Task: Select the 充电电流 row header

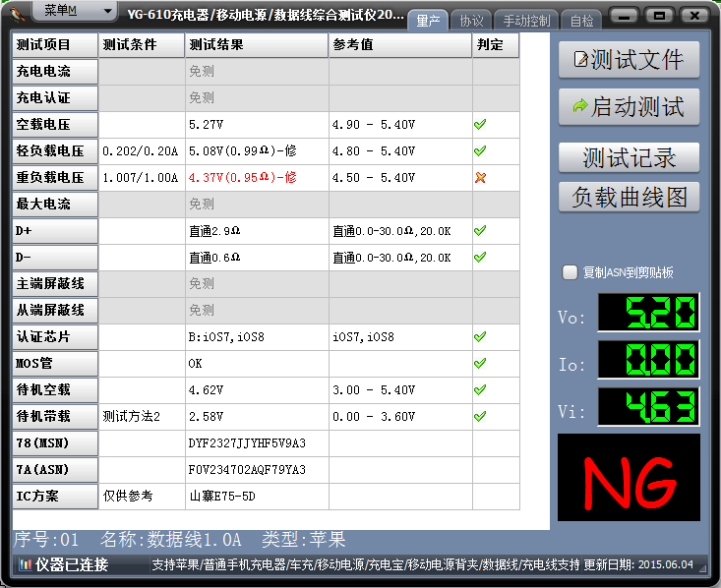Action: tap(55, 71)
